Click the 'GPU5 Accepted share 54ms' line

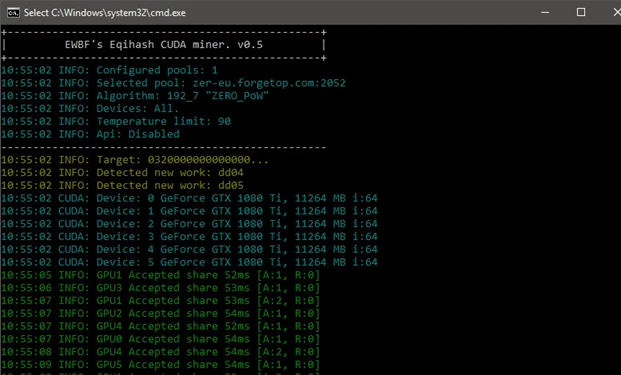coord(160,364)
